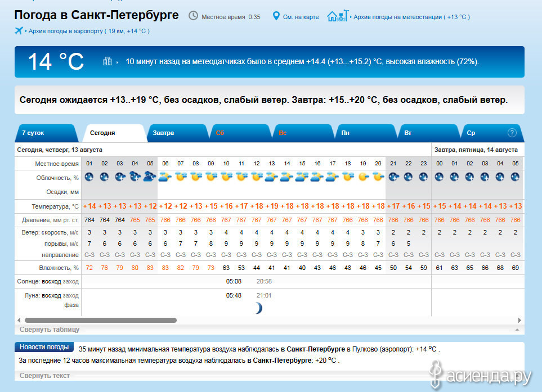The height and width of the screenshot is (392, 542).
Task: Click the crescent moon phase icon
Action: click(258, 308)
